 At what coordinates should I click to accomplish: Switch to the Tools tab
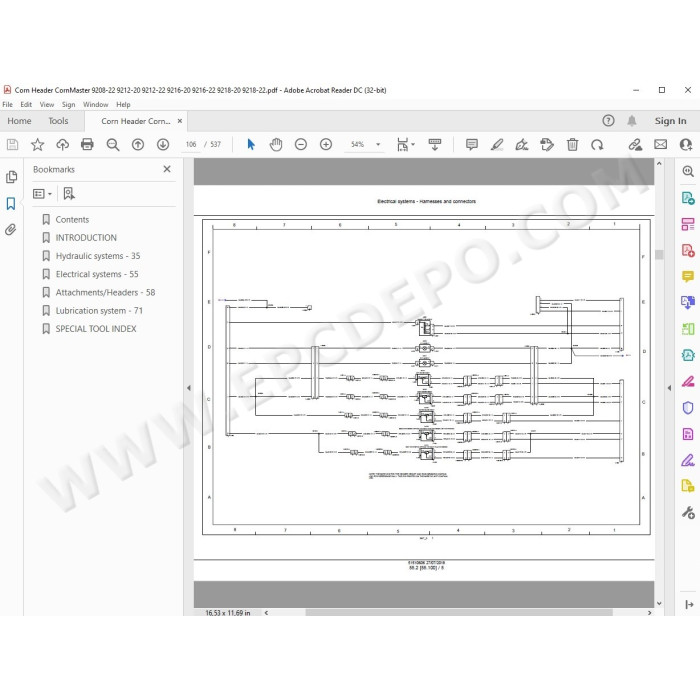(x=58, y=121)
